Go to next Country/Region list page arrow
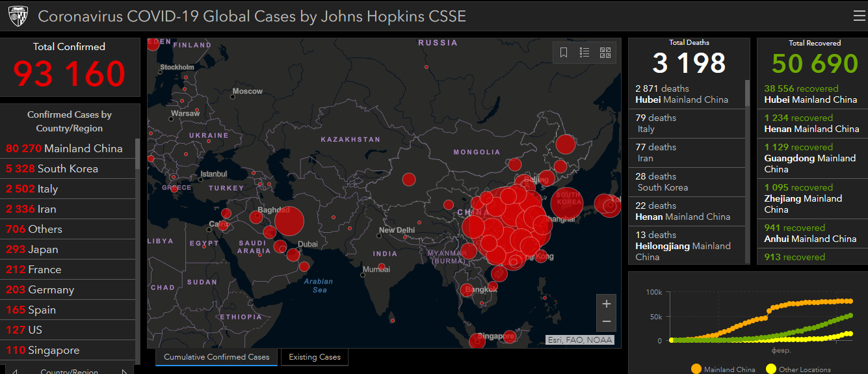This screenshot has width=868, height=374. click(x=125, y=372)
